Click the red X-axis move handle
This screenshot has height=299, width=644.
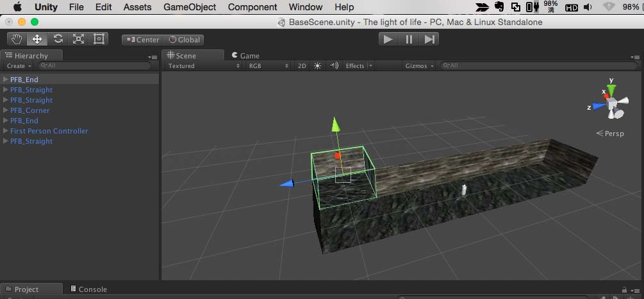click(x=337, y=155)
